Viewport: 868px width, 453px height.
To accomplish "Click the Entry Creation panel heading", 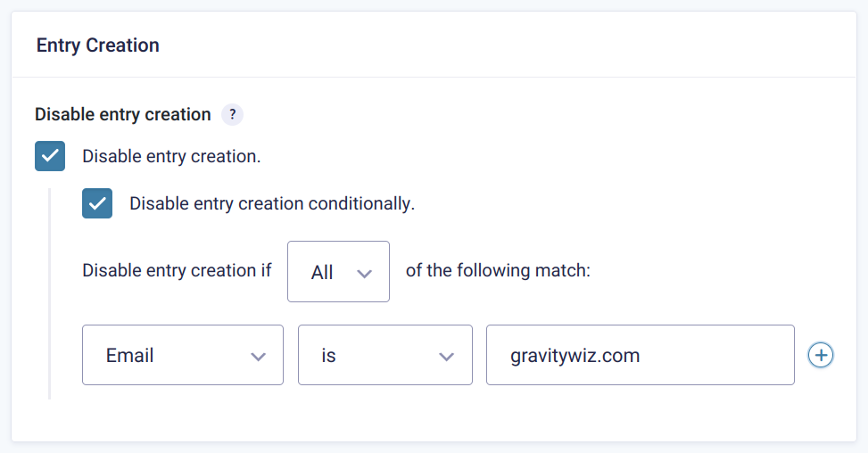I will (x=98, y=45).
